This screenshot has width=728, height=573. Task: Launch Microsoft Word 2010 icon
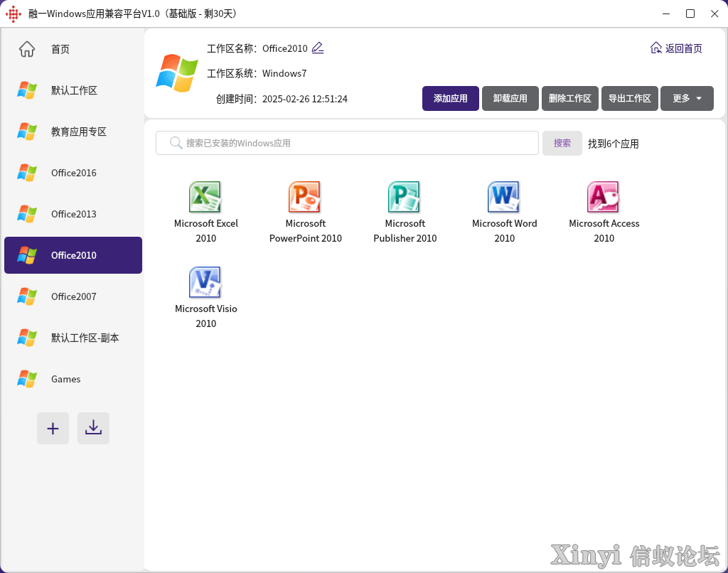[x=504, y=196]
